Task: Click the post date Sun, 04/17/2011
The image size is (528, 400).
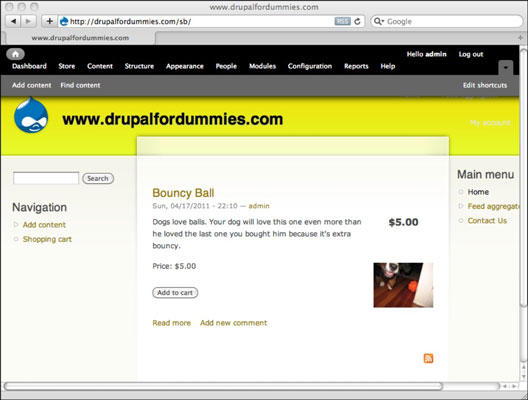Action: (181, 206)
